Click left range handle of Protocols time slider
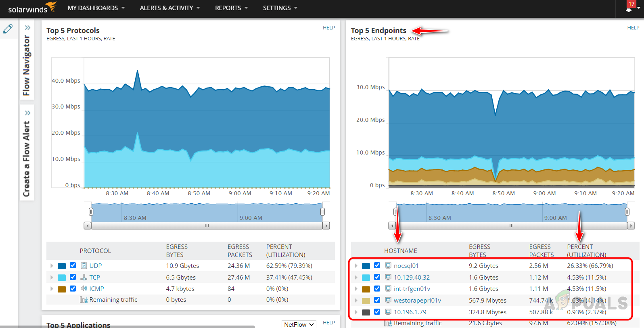 click(91, 211)
